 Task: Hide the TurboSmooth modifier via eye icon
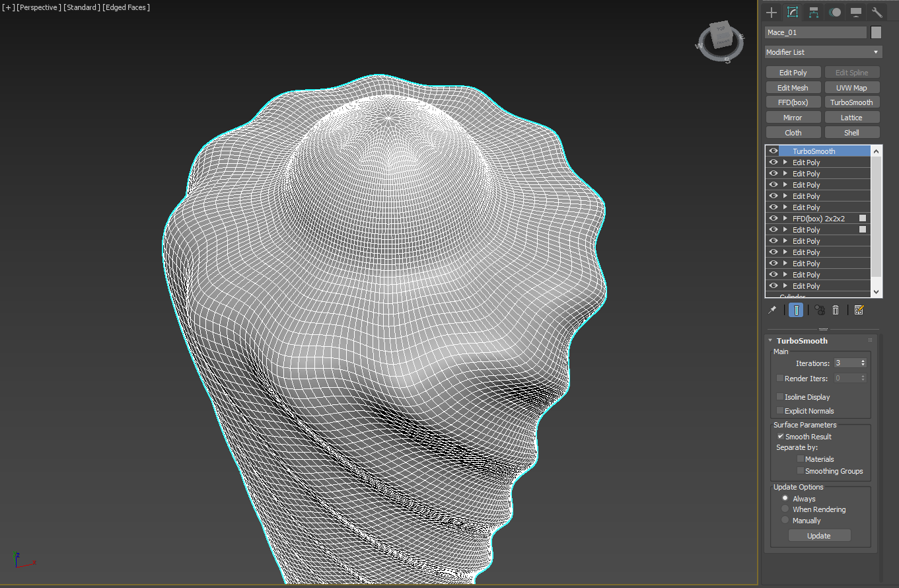(773, 151)
